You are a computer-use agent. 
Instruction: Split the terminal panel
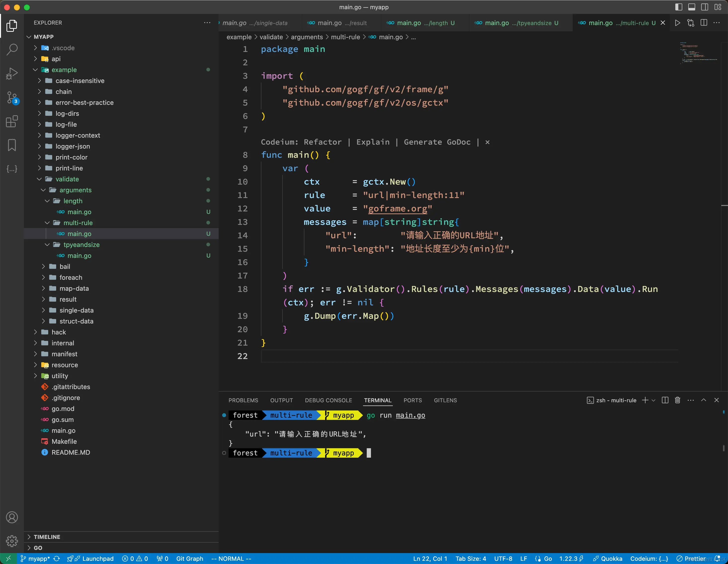(665, 400)
